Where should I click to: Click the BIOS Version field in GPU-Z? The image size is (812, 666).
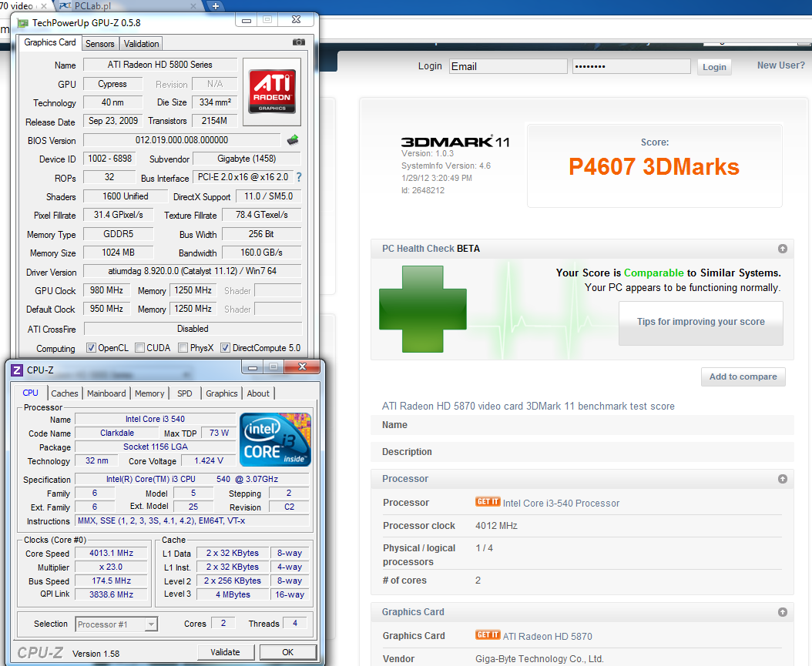(182, 140)
